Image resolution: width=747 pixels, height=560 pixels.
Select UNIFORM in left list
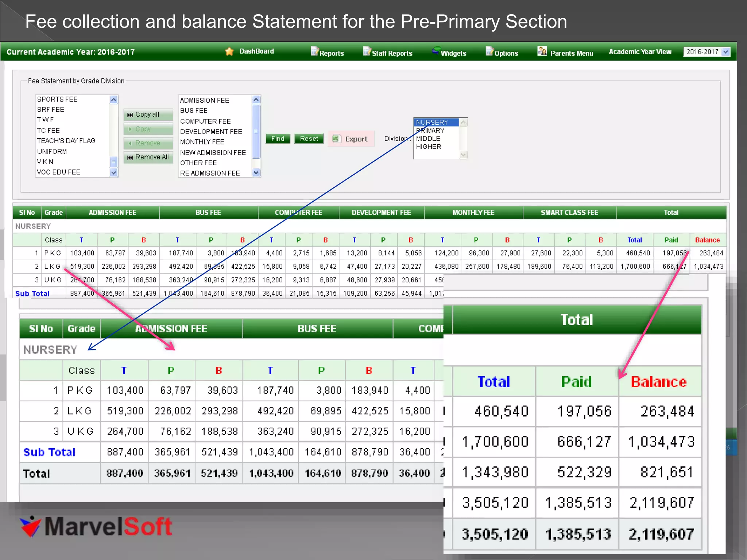click(52, 151)
